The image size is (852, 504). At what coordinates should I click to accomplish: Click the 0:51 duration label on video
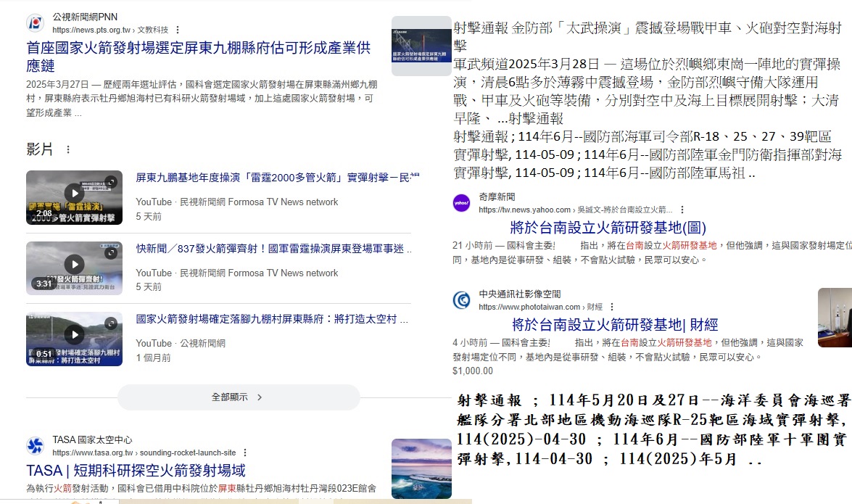click(44, 354)
